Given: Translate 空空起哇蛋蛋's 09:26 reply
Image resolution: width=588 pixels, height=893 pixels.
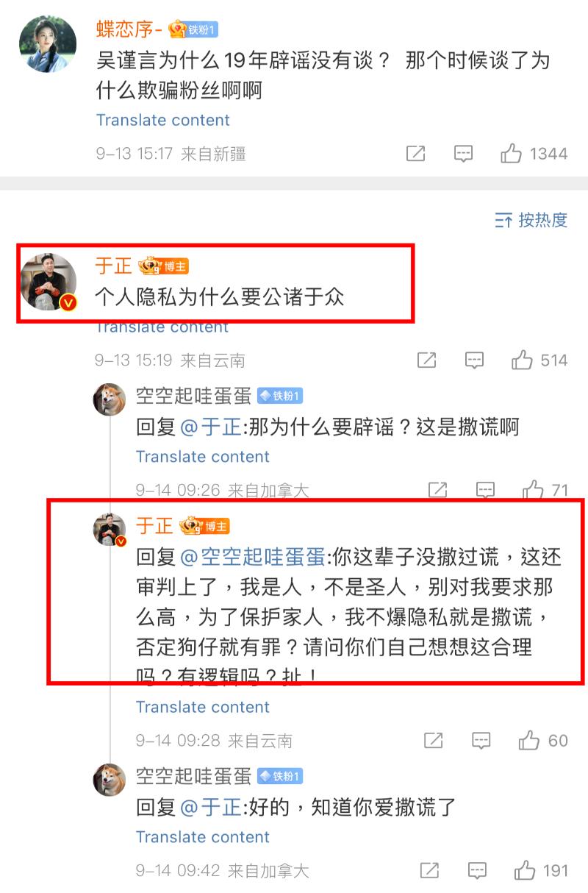Looking at the screenshot, I should point(203,457).
